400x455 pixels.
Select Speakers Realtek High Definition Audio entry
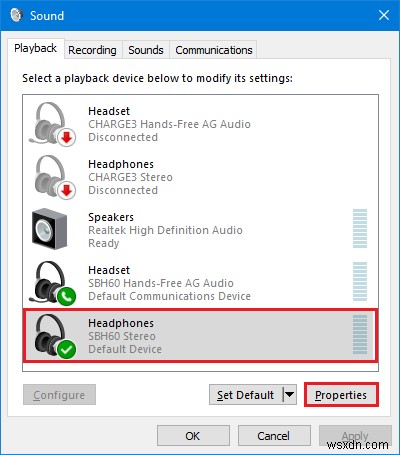point(201,230)
